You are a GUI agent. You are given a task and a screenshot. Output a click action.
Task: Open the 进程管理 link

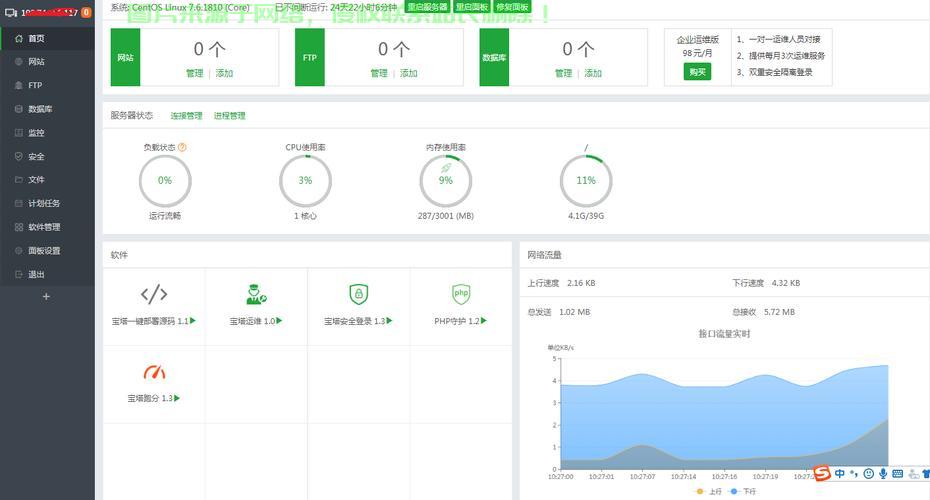pyautogui.click(x=230, y=116)
